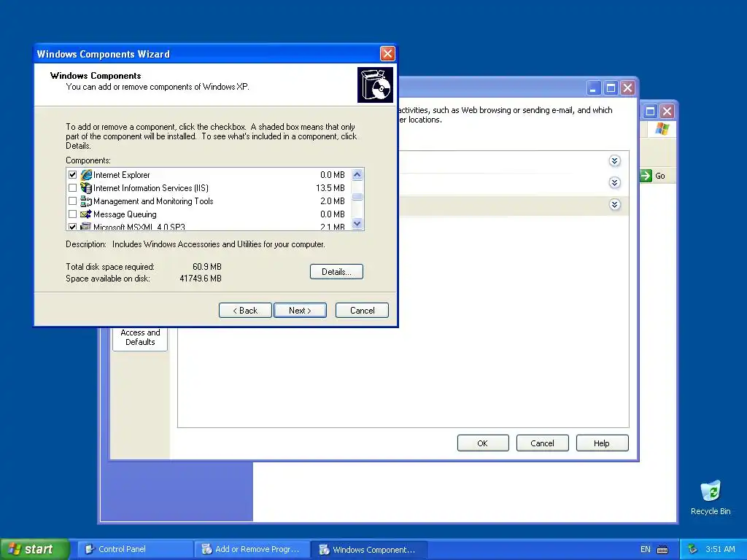Uncheck the Internet Explorer checkbox

pos(72,175)
